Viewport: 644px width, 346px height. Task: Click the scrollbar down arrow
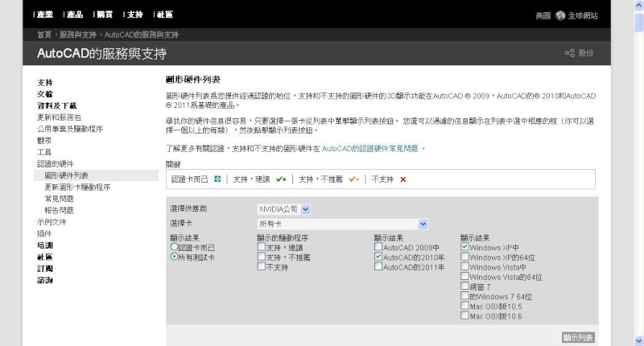pyautogui.click(x=638, y=340)
